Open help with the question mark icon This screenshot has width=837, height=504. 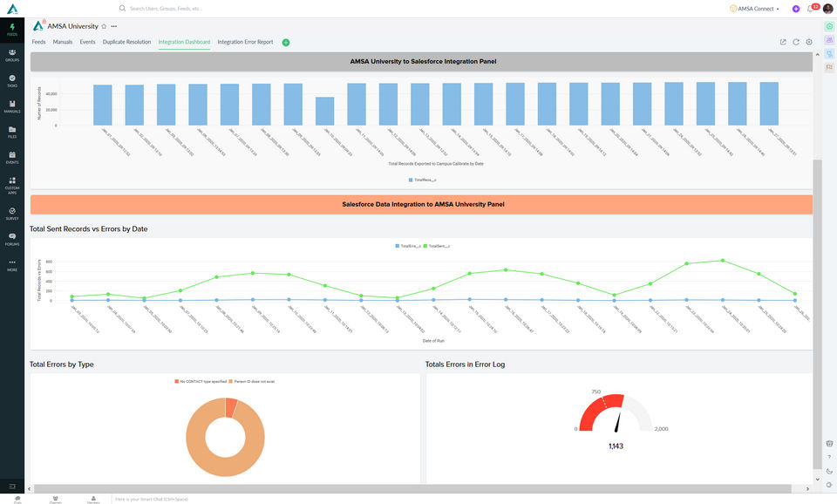[829, 457]
